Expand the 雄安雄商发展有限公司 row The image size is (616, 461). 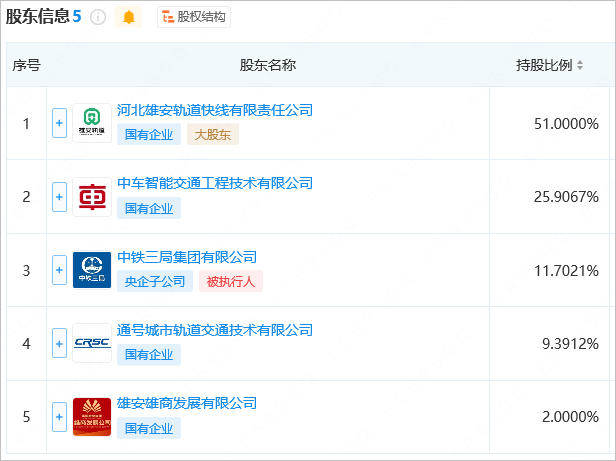point(59,417)
